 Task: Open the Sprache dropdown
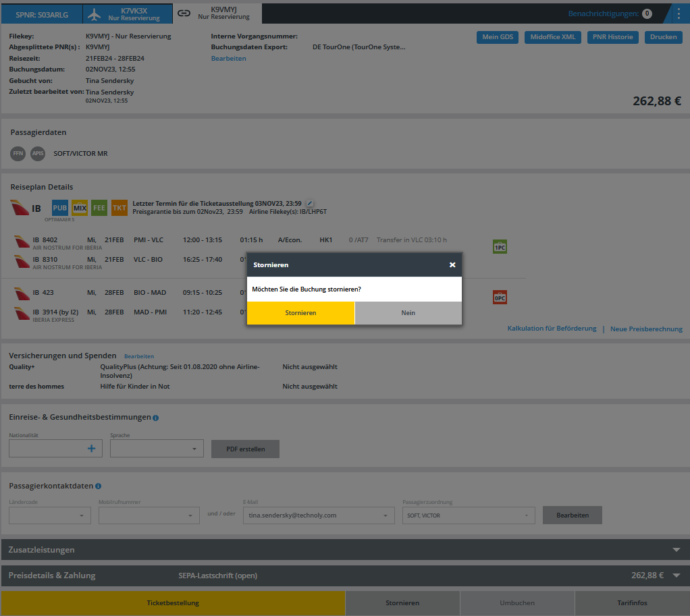(157, 449)
